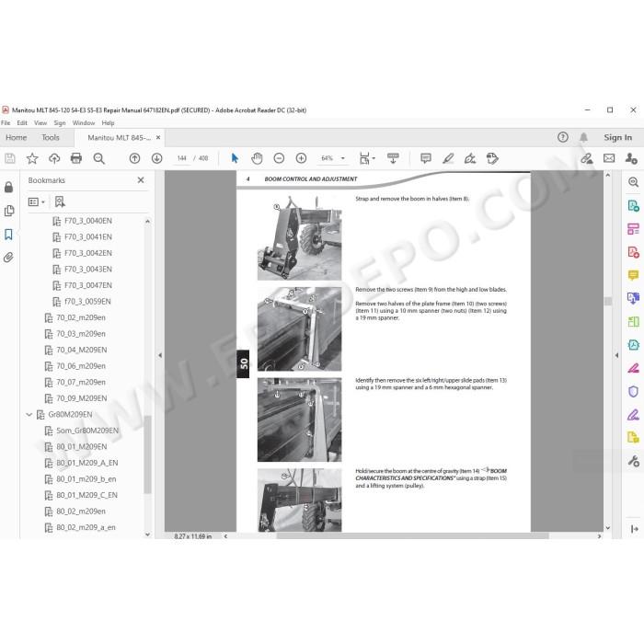Expand the right tools pane arrow icon
Viewport: 644px width, 644px height.
pyautogui.click(x=634, y=529)
